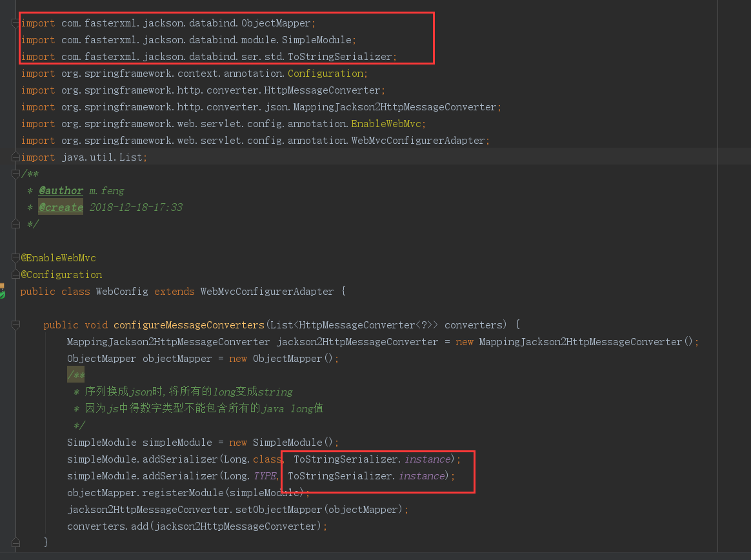
Task: Click objectMapper variable in its declaration line
Action: pyautogui.click(x=177, y=358)
